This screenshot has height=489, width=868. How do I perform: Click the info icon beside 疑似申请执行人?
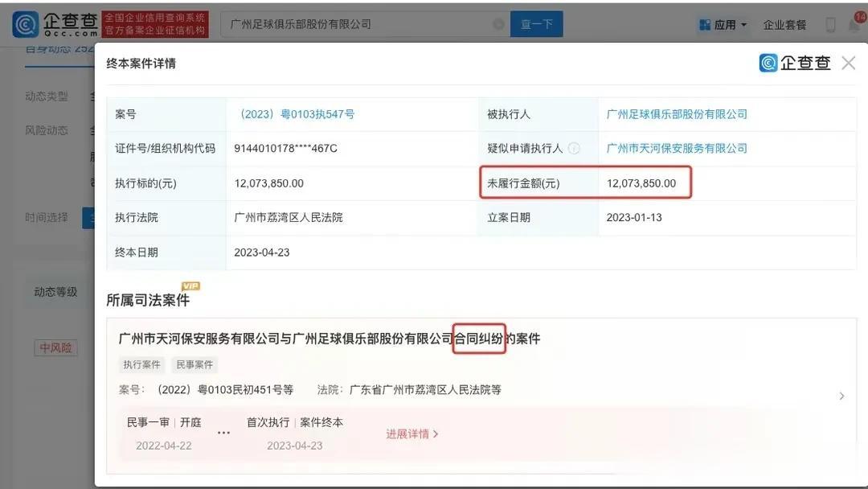(x=574, y=149)
